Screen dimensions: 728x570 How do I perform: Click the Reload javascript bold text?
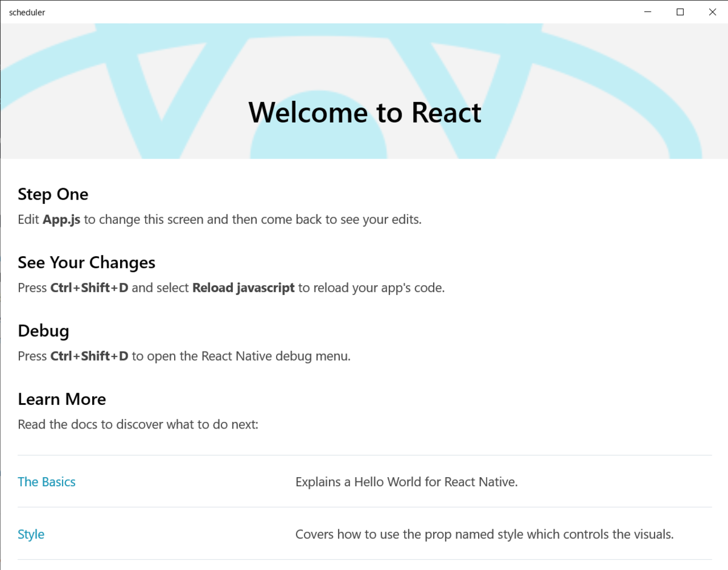pyautogui.click(x=243, y=288)
